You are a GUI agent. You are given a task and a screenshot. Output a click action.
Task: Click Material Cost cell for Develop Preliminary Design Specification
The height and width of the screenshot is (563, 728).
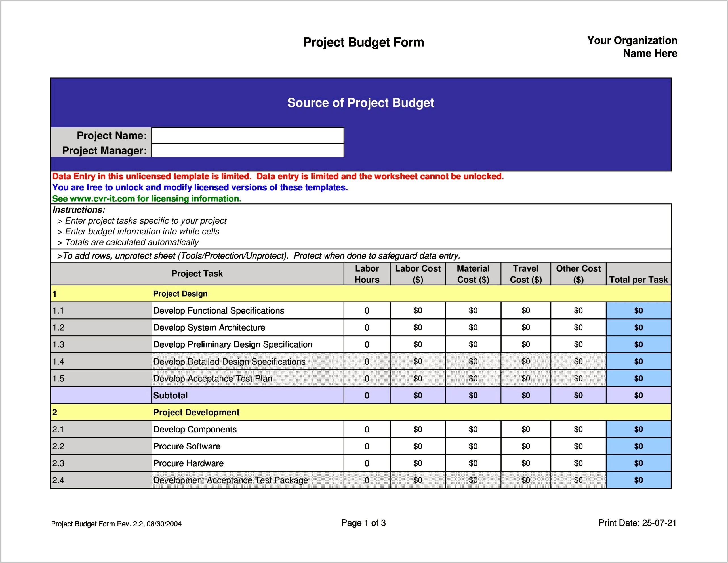(x=473, y=344)
